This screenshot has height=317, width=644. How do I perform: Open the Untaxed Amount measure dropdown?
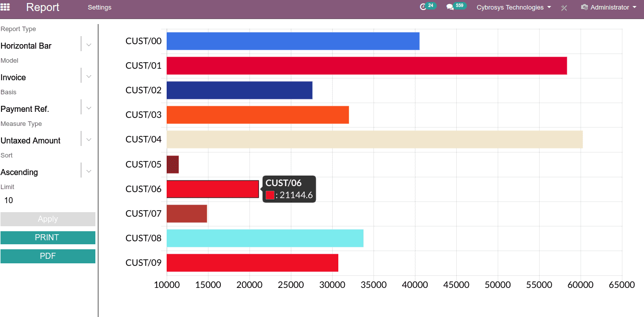pos(88,139)
